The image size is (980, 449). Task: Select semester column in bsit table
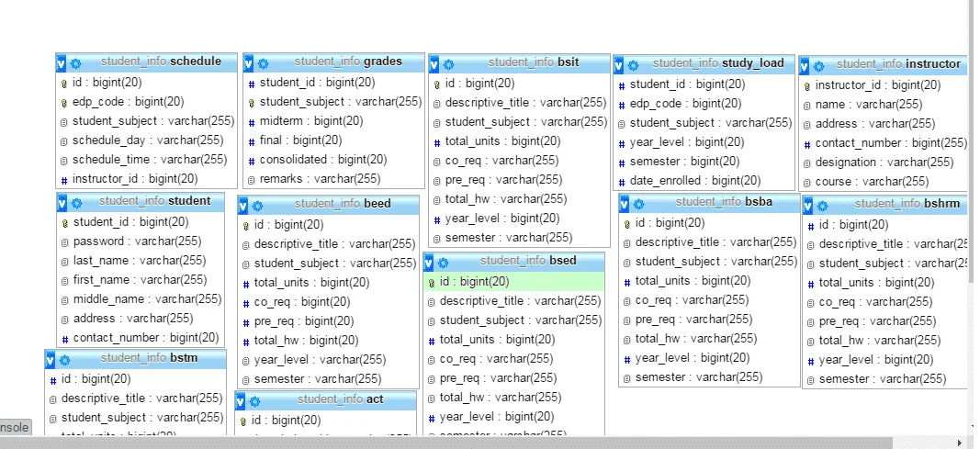point(519,237)
